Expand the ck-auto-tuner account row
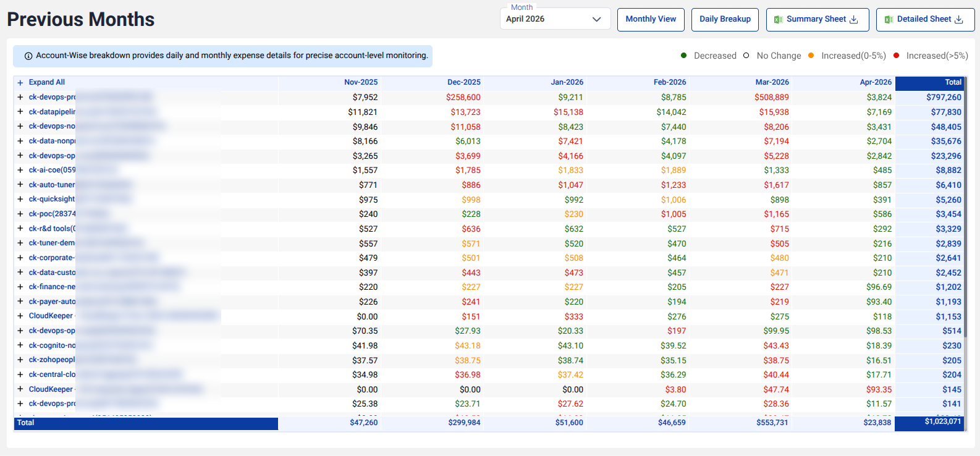 (x=20, y=185)
